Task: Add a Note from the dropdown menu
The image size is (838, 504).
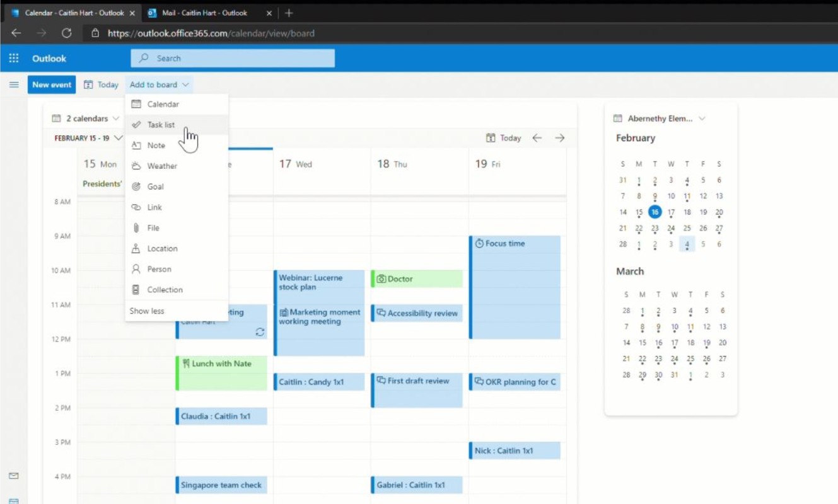Action: point(156,146)
